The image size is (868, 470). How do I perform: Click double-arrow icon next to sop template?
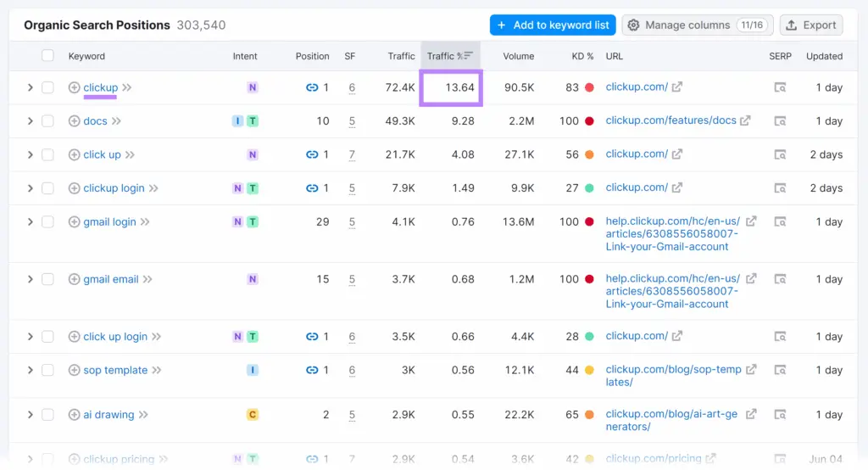pyautogui.click(x=157, y=370)
